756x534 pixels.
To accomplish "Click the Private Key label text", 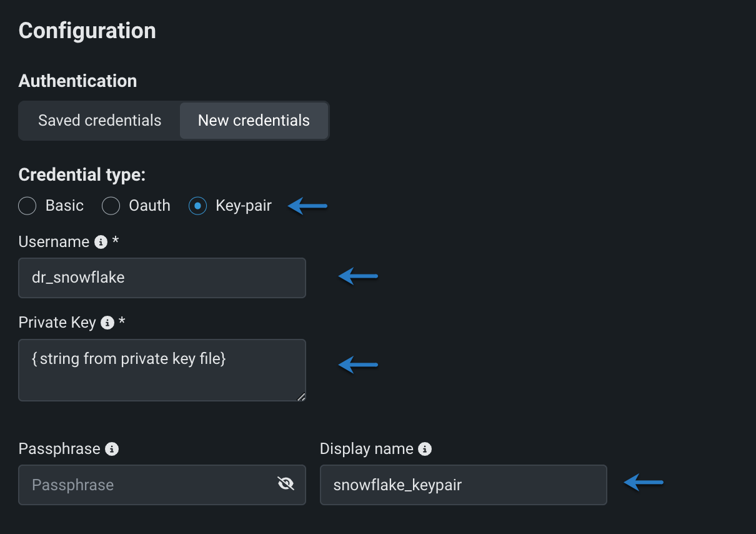I will coord(57,323).
